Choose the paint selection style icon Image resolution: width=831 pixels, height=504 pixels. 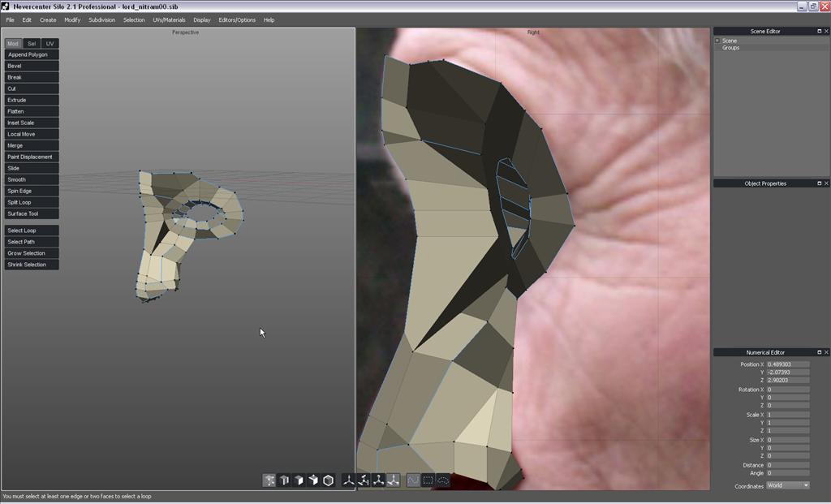[413, 480]
